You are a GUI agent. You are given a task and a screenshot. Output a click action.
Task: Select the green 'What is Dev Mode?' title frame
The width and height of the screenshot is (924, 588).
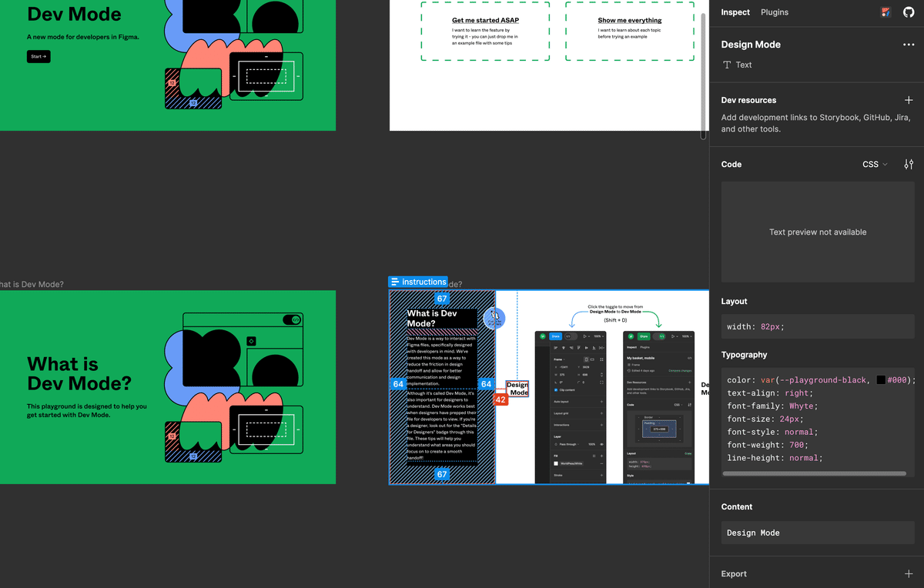pyautogui.click(x=168, y=387)
